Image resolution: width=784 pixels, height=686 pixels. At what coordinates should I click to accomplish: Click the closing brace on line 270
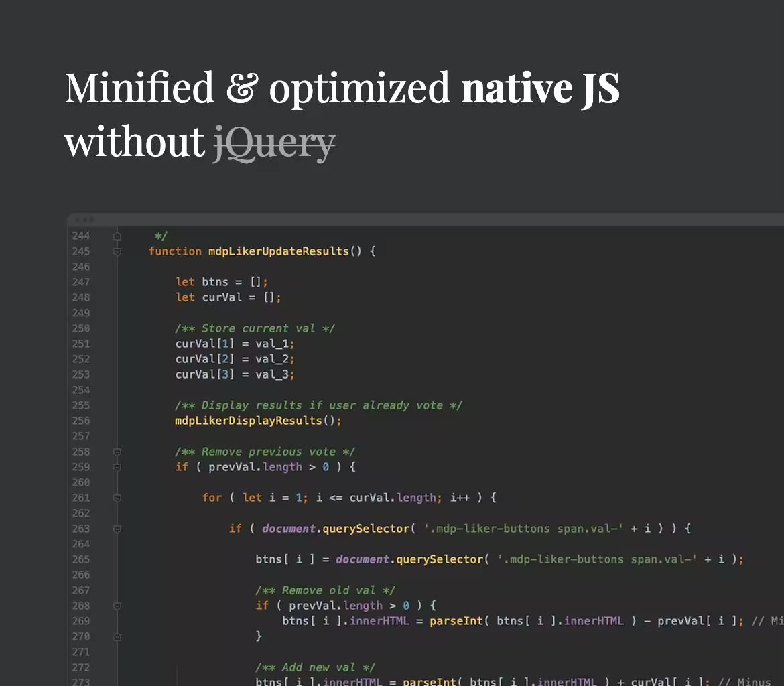259,636
